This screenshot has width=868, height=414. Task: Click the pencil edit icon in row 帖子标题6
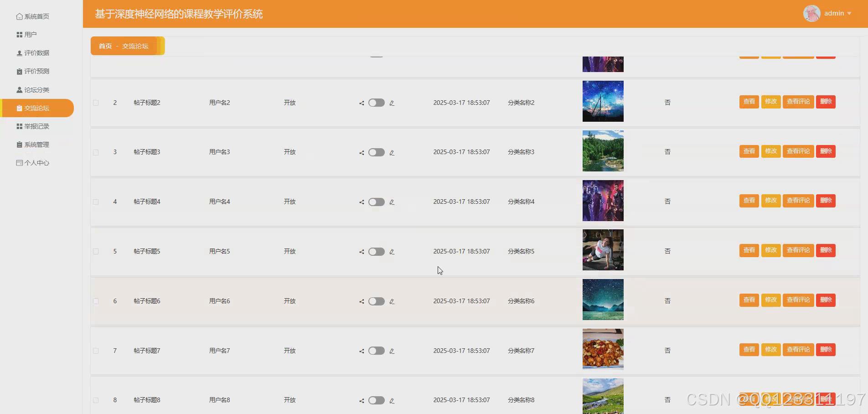tap(392, 301)
